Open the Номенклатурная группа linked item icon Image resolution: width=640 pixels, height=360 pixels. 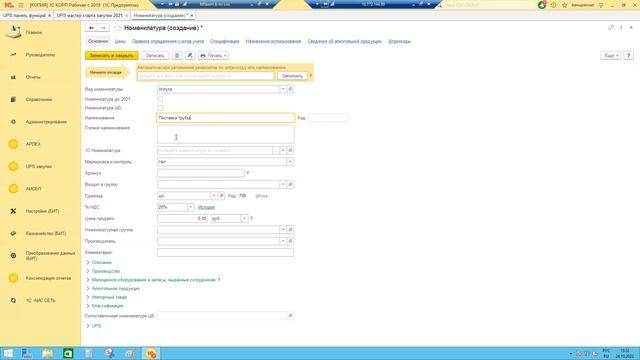click(290, 230)
